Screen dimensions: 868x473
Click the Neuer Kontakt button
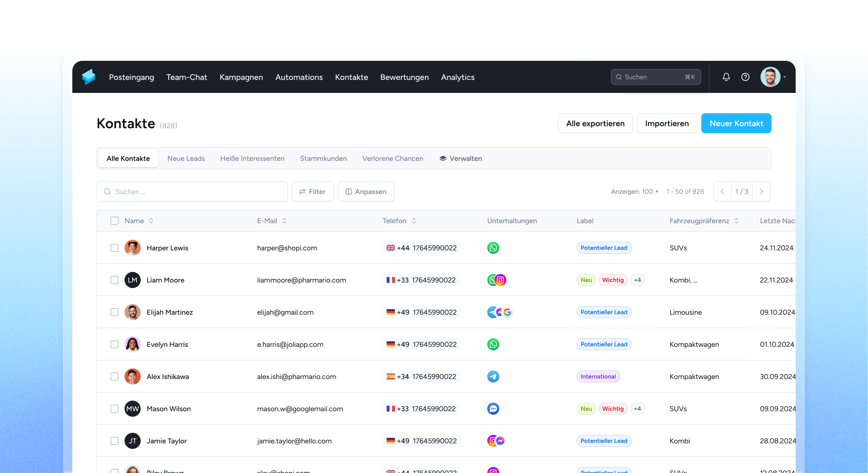click(736, 123)
